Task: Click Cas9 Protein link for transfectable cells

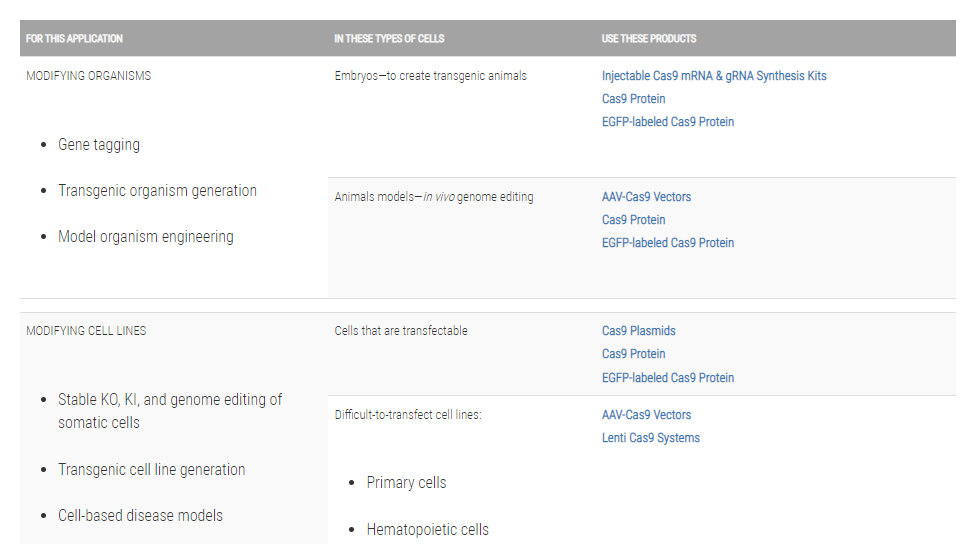Action: tap(633, 354)
